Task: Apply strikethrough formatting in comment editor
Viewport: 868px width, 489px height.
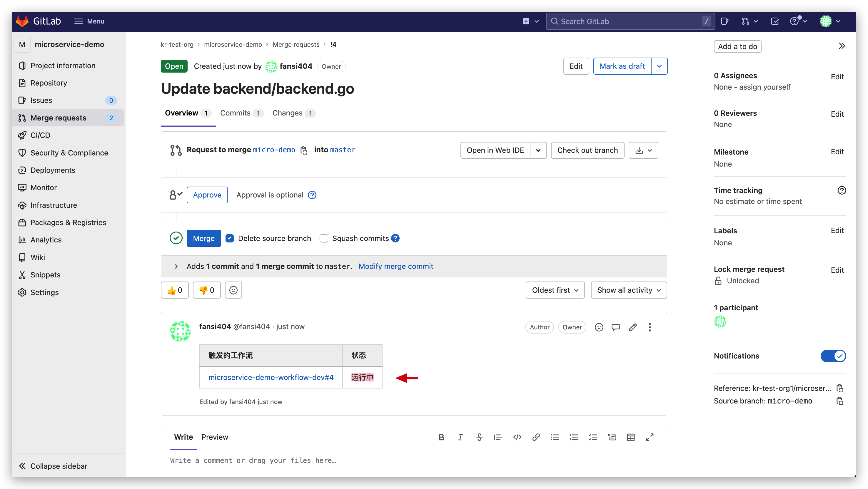Action: (x=479, y=437)
